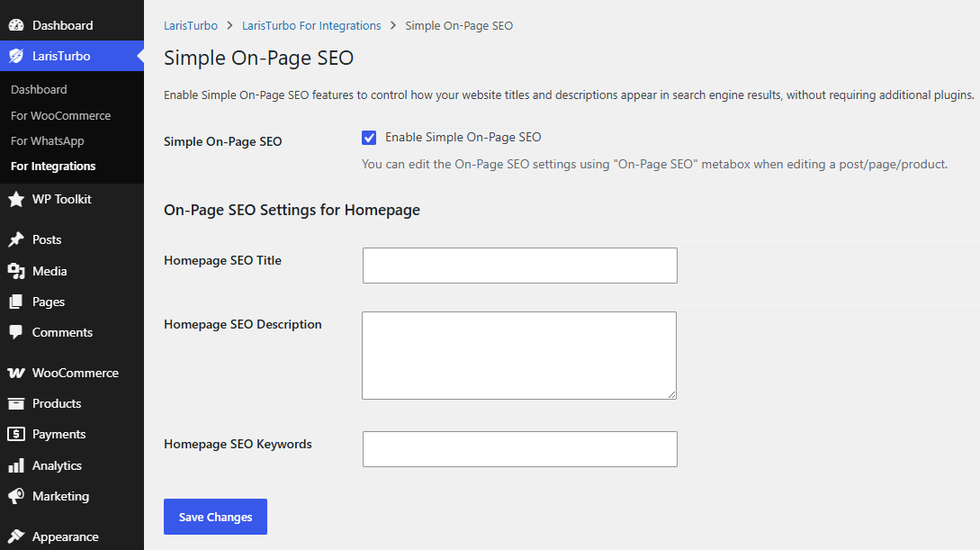
Task: Click Homepage SEO Description label
Action: point(242,324)
